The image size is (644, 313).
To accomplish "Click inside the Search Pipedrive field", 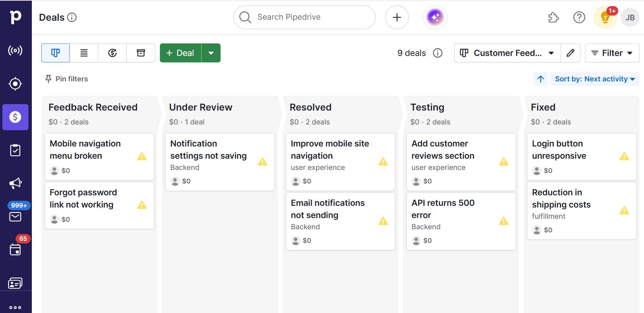I will (x=304, y=17).
